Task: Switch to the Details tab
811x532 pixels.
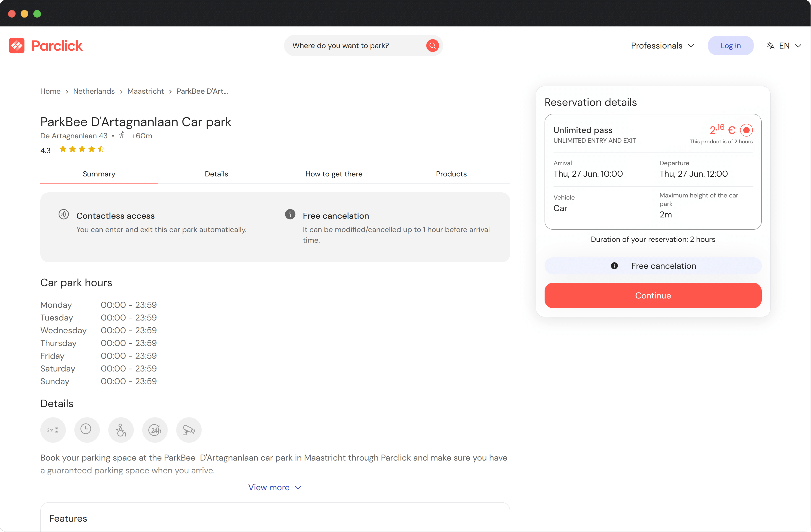Action: coord(216,174)
